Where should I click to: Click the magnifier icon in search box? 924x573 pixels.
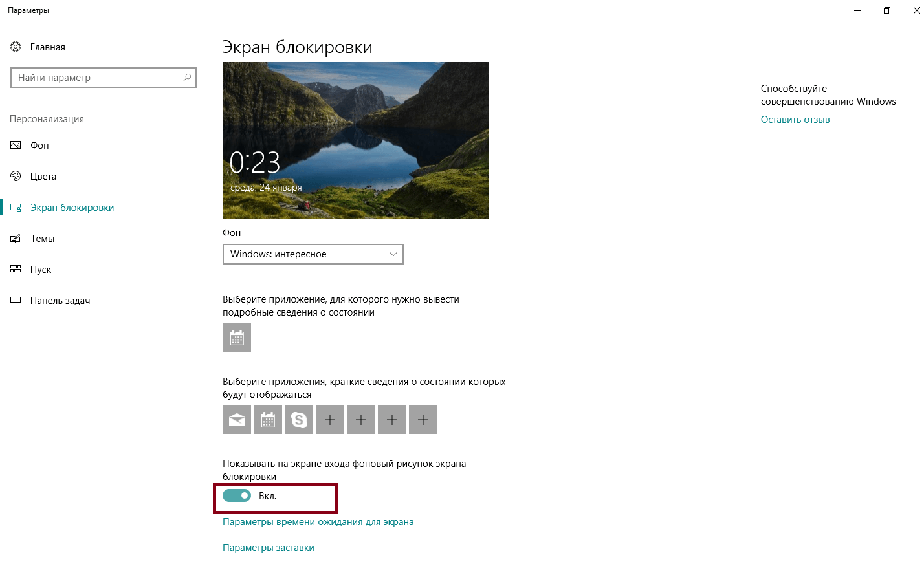click(x=187, y=78)
